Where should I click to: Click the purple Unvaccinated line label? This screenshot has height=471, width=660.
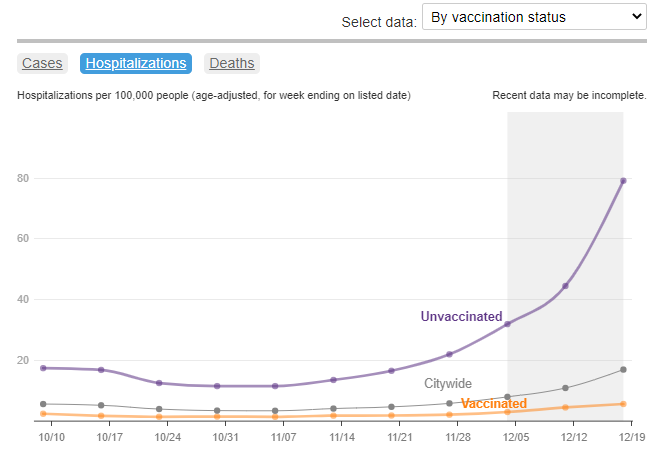pos(461,317)
